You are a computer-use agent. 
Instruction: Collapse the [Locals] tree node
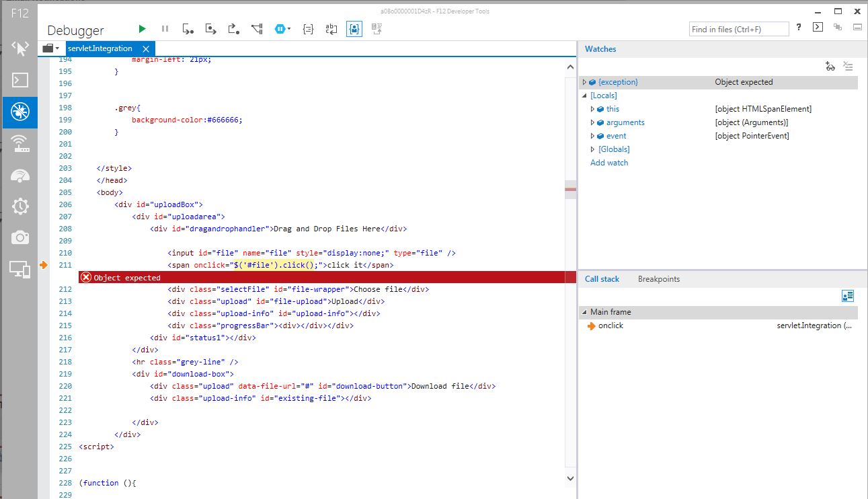point(584,95)
